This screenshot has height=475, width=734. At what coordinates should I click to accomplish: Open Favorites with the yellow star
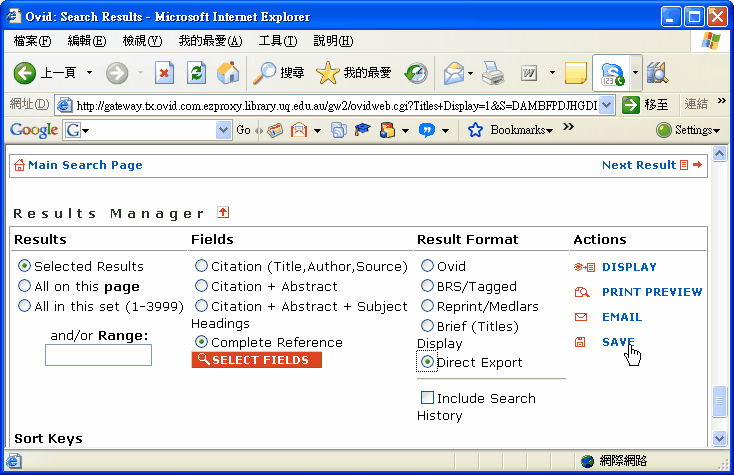pyautogui.click(x=327, y=73)
